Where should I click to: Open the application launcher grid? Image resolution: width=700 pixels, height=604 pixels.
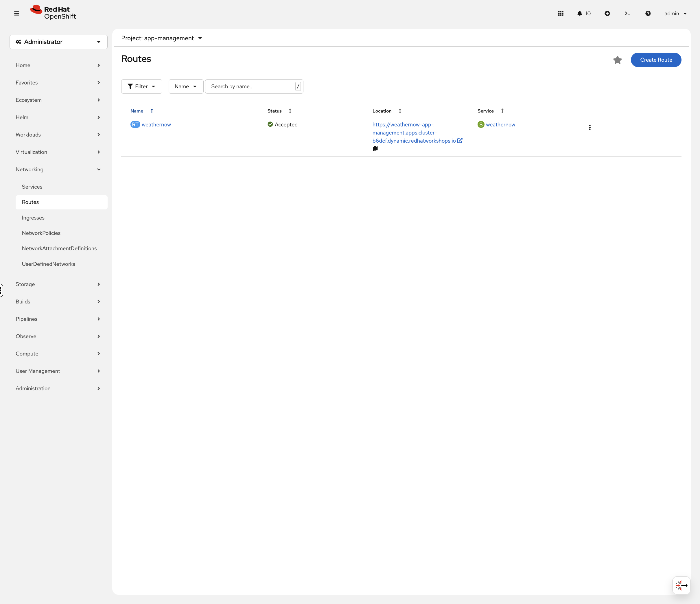[561, 14]
